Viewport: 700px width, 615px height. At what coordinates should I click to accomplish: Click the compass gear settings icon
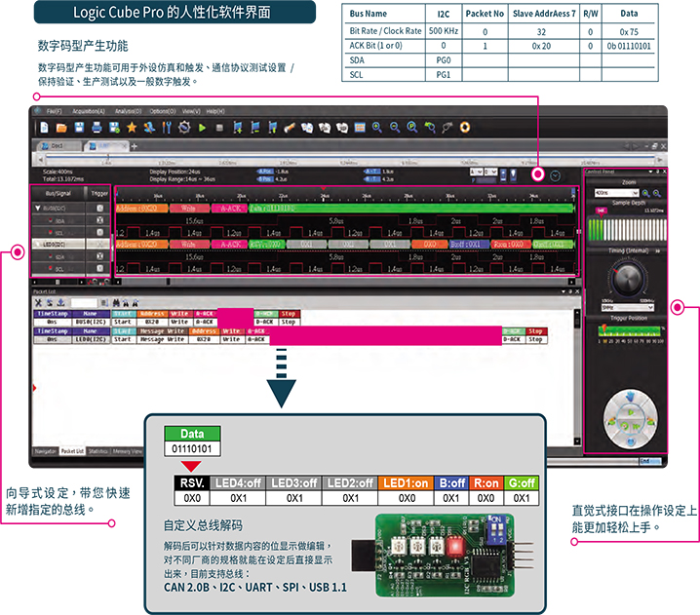tap(184, 128)
